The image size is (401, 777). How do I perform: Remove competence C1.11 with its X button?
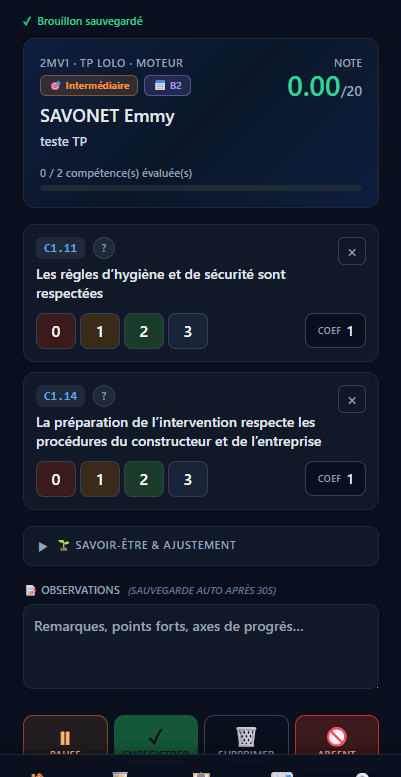pos(352,252)
